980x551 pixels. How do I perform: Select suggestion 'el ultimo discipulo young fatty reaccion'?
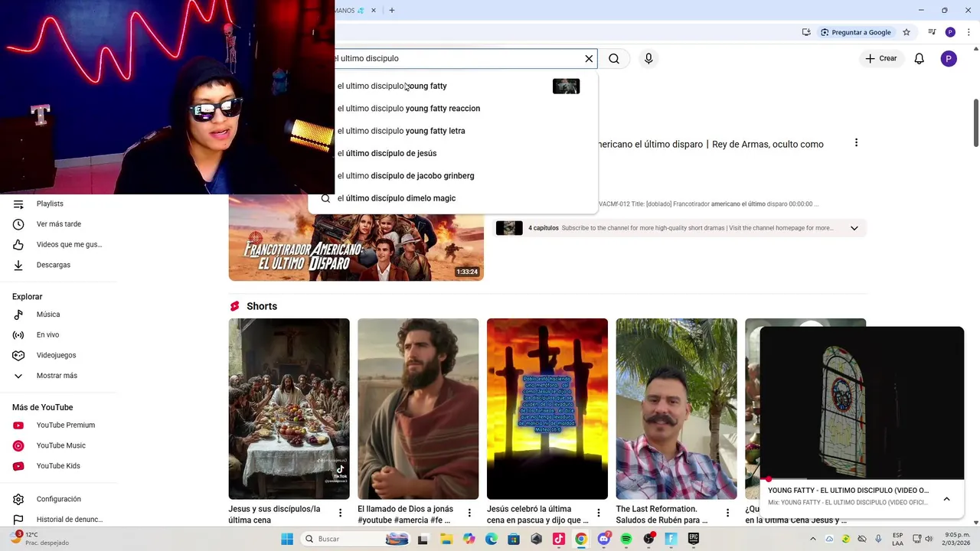point(408,108)
